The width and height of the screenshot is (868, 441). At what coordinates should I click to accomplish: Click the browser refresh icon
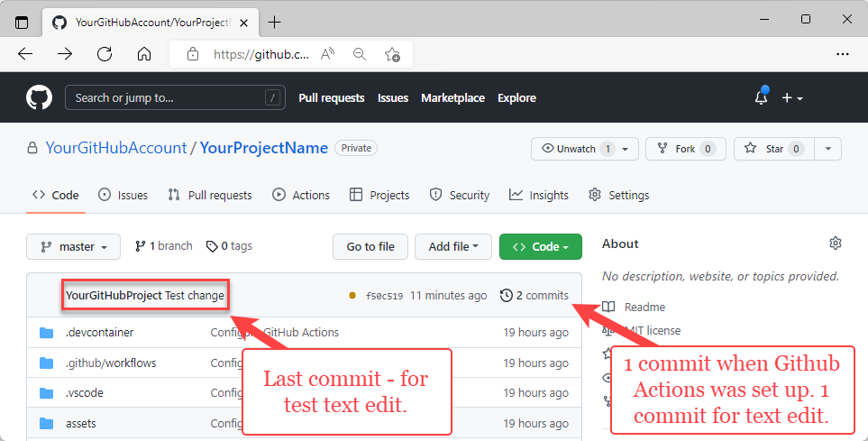click(x=105, y=54)
